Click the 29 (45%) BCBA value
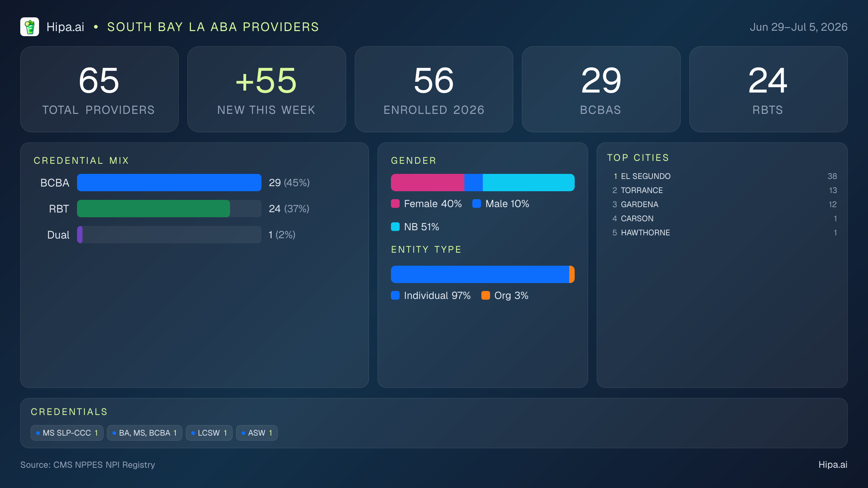Image resolution: width=868 pixels, height=488 pixels. [x=289, y=183]
